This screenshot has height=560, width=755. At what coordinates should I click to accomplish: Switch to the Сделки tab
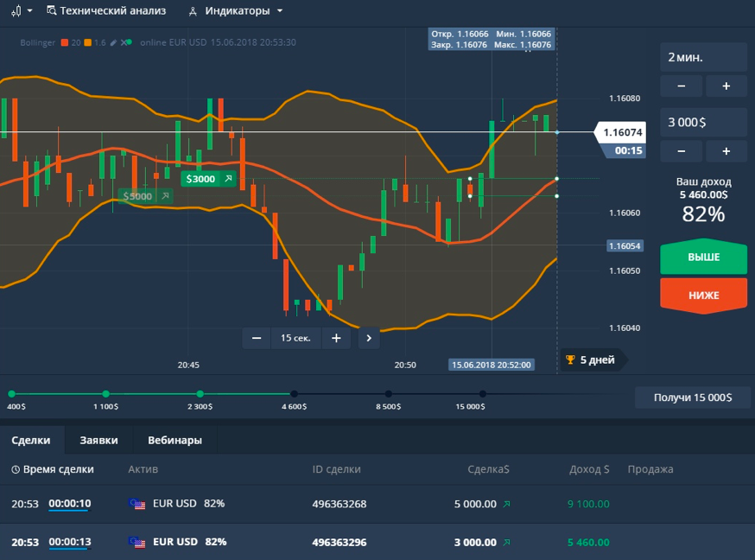[x=31, y=440]
